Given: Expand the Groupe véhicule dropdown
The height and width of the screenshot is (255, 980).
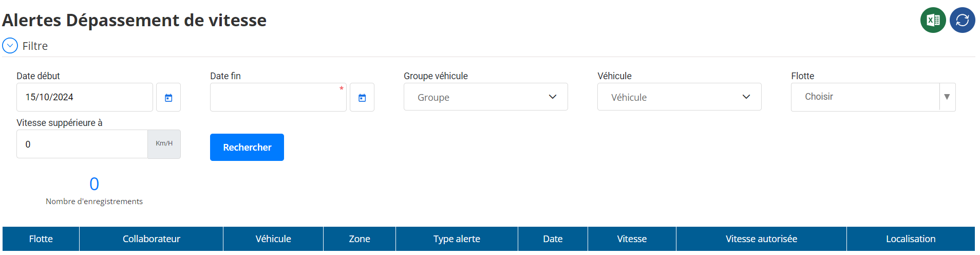Looking at the screenshot, I should pos(485,97).
